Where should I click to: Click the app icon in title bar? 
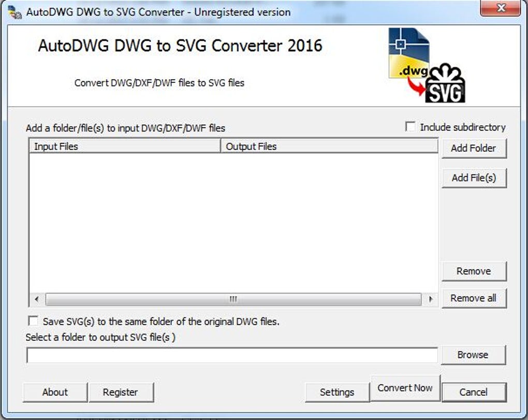[x=15, y=12]
